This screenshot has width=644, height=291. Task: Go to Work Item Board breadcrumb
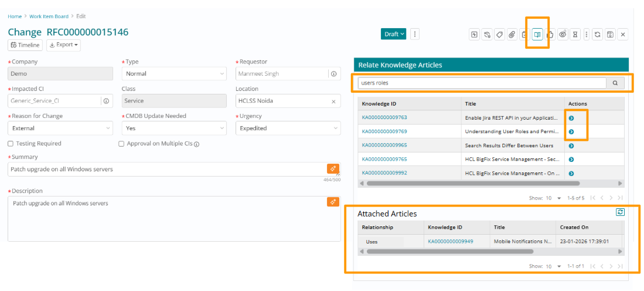click(49, 16)
